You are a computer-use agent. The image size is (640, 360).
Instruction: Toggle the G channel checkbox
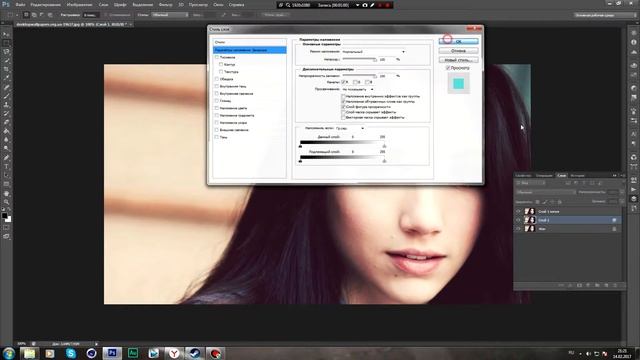[x=356, y=82]
